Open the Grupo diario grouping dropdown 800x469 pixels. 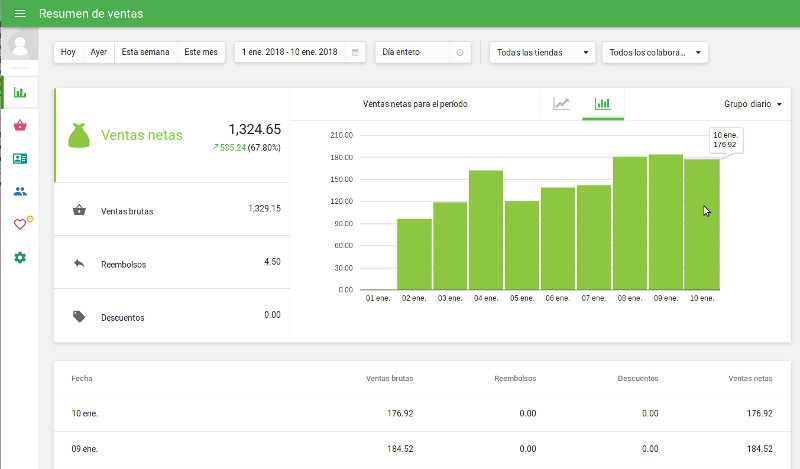coord(751,104)
